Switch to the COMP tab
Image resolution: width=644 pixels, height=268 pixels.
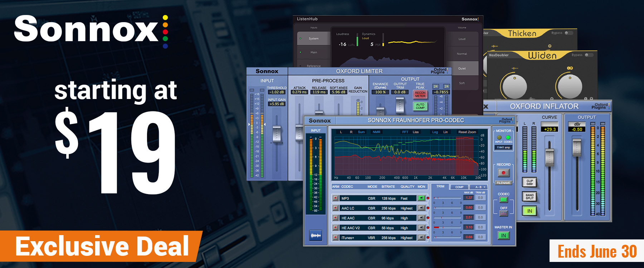pyautogui.click(x=459, y=187)
